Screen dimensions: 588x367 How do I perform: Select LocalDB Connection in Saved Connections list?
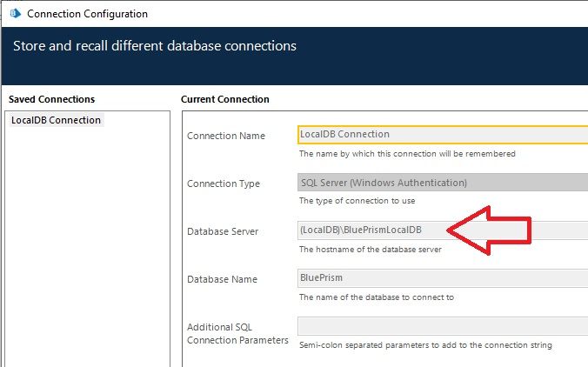[x=56, y=120]
